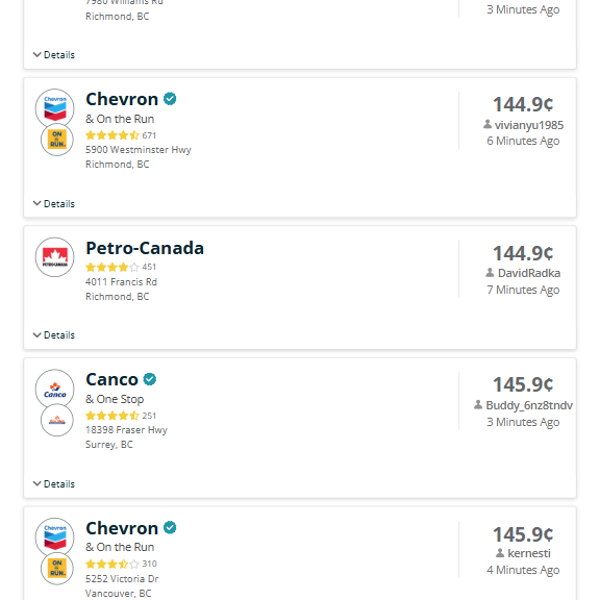
Task: Expand Details for Petro-Canada station
Action: (x=54, y=336)
